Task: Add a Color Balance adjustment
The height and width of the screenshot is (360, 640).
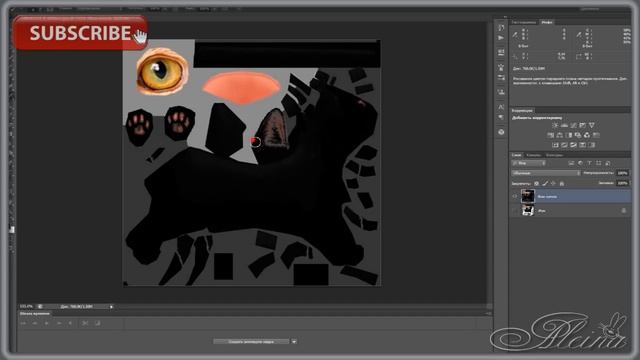Action: point(560,135)
